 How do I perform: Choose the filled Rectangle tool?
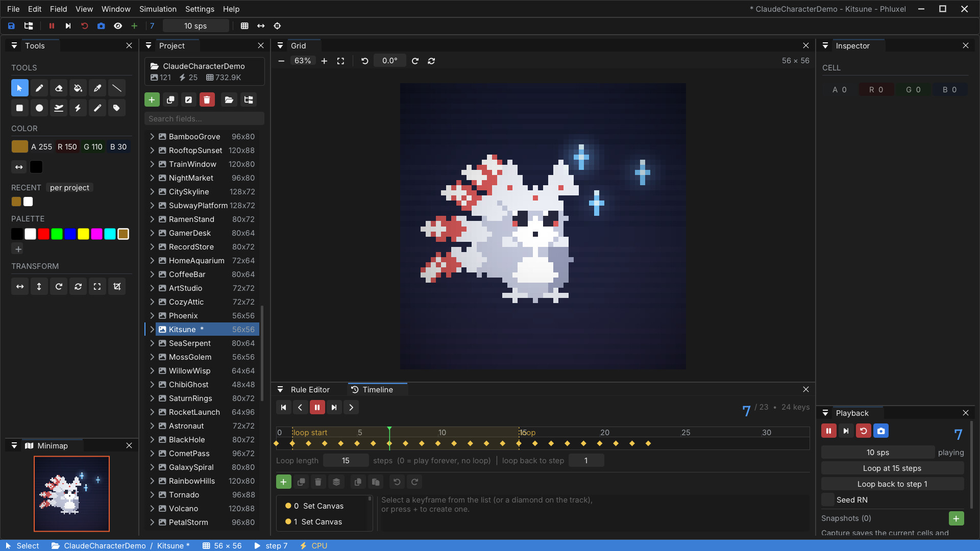pyautogui.click(x=19, y=108)
